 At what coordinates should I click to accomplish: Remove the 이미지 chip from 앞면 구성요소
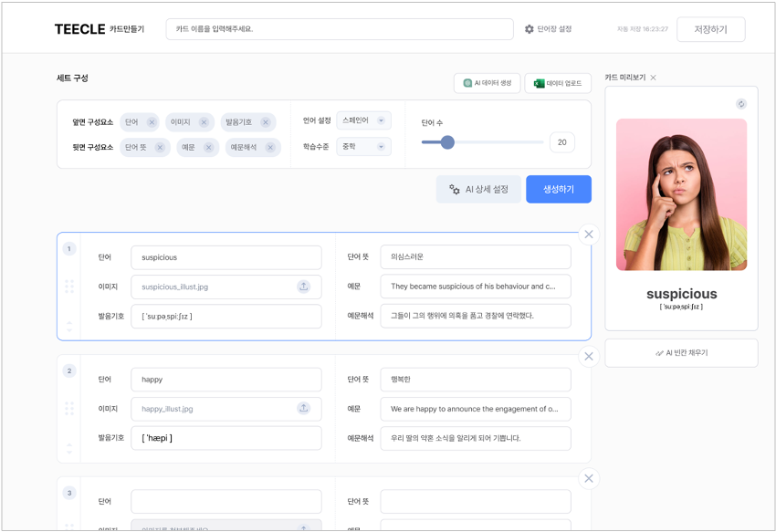204,121
